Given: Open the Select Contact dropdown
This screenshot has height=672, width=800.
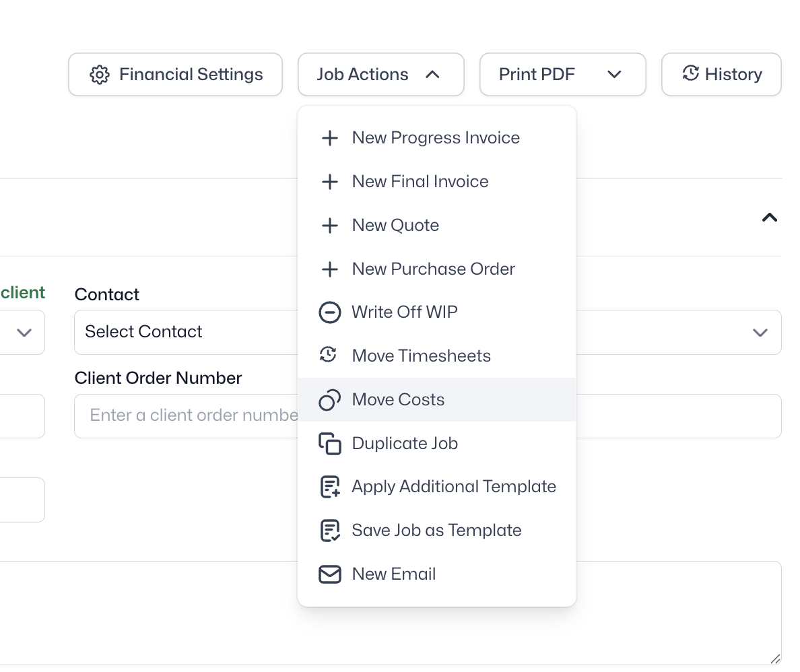Looking at the screenshot, I should tap(187, 332).
